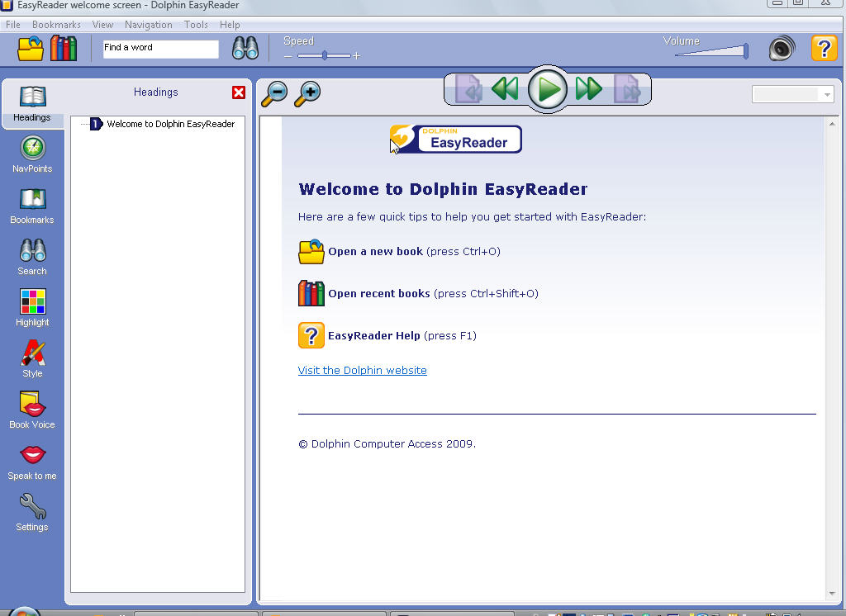Click the Speed minus sign

point(288,56)
